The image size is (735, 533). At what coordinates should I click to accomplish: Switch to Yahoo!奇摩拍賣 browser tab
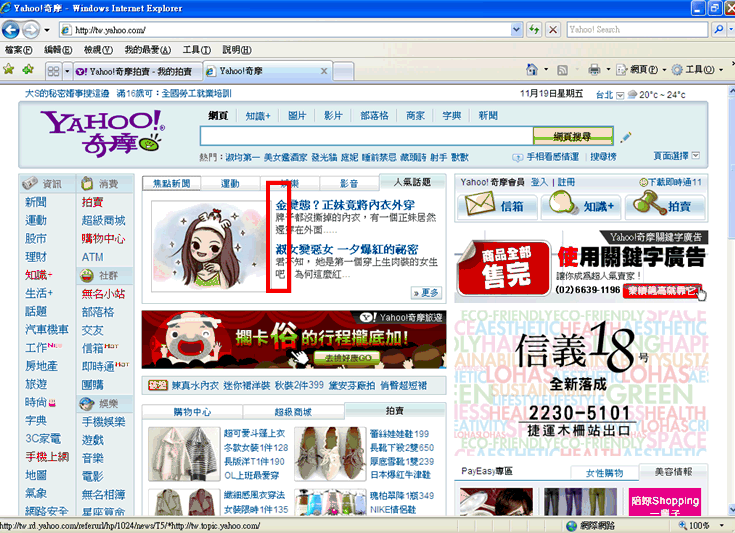138,71
